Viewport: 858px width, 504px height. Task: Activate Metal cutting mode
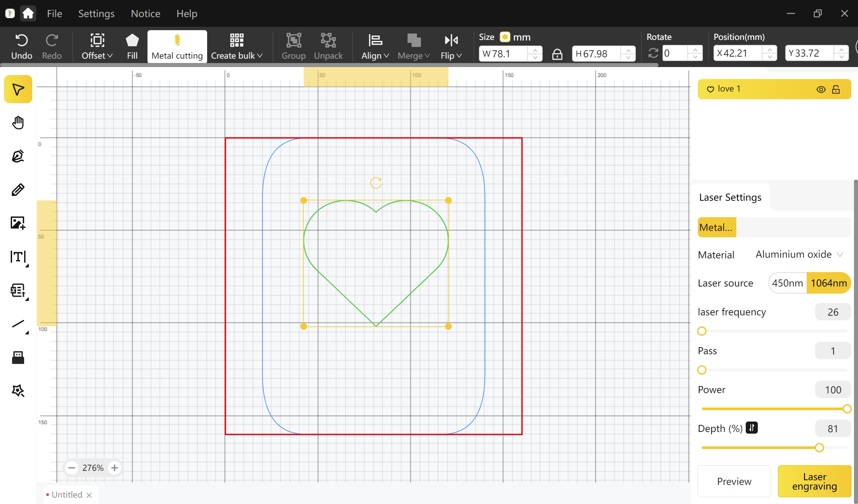[x=177, y=47]
